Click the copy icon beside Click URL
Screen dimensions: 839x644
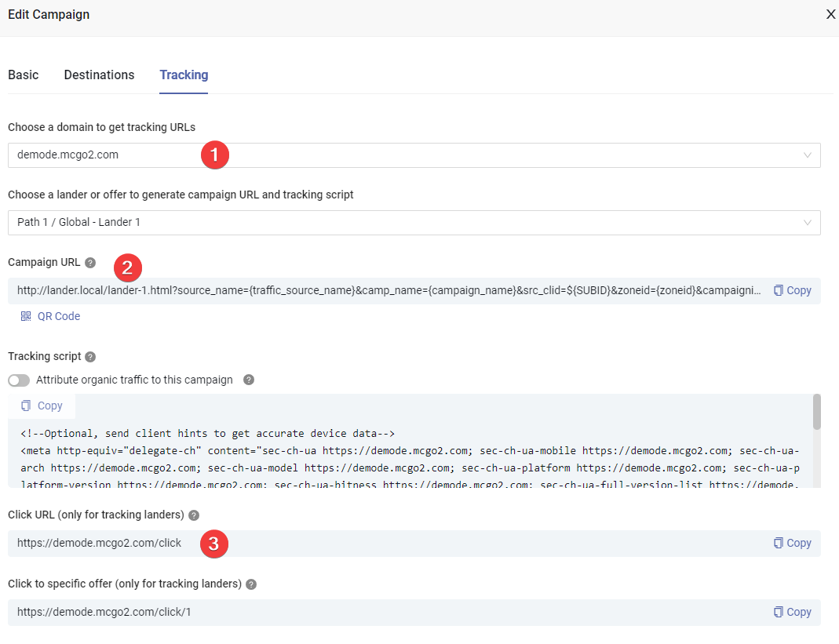(779, 543)
